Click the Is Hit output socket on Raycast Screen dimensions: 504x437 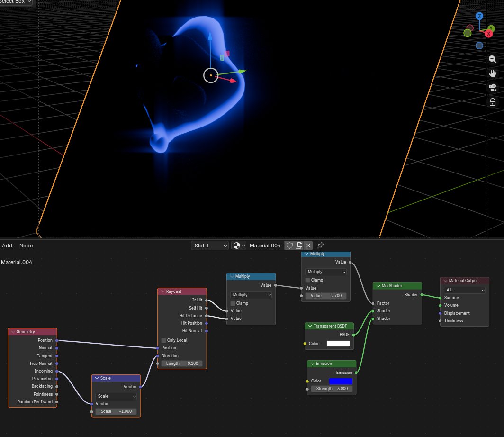click(207, 300)
